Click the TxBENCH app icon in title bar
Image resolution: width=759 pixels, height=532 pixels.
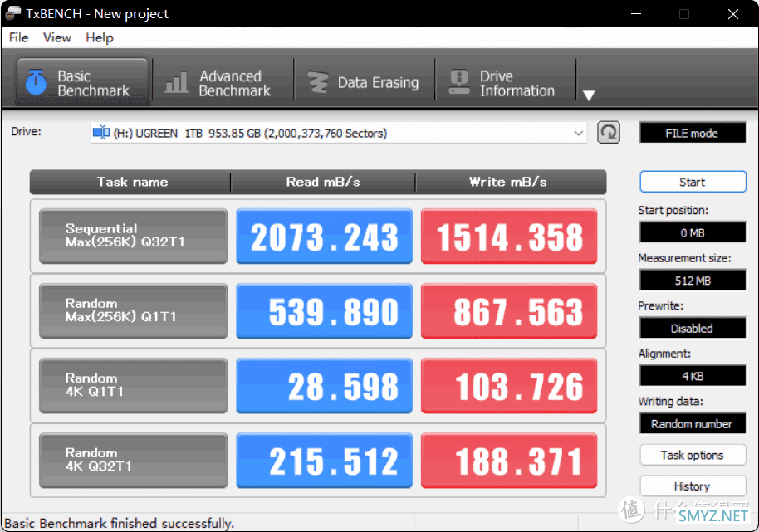tap(13, 13)
